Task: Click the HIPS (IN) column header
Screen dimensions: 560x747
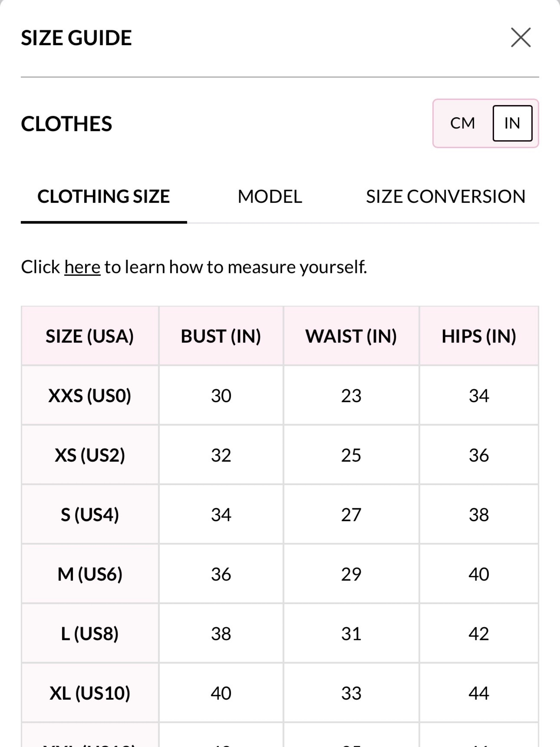Action: (479, 336)
